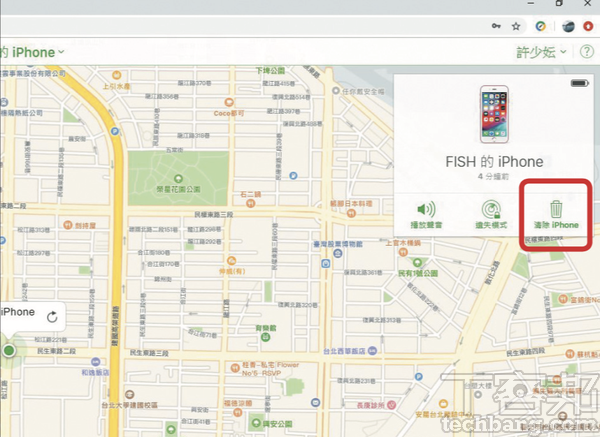Select 榮星花園公園 park marker

[178, 178]
